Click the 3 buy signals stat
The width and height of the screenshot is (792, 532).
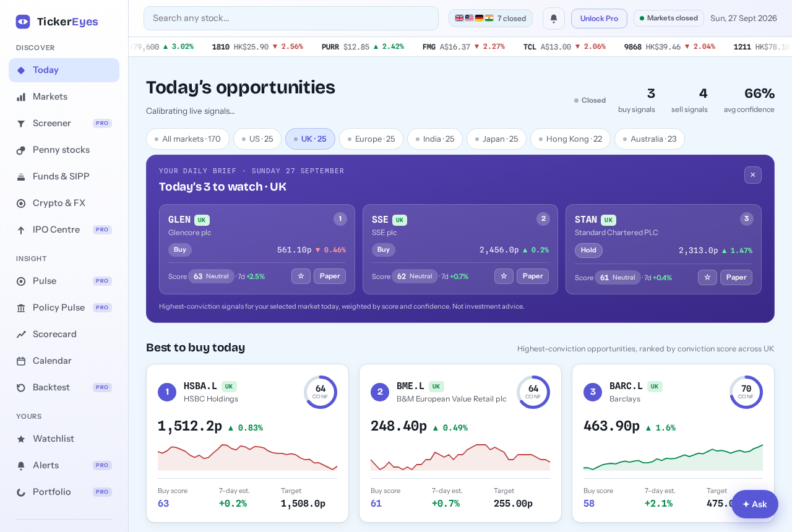(x=637, y=100)
